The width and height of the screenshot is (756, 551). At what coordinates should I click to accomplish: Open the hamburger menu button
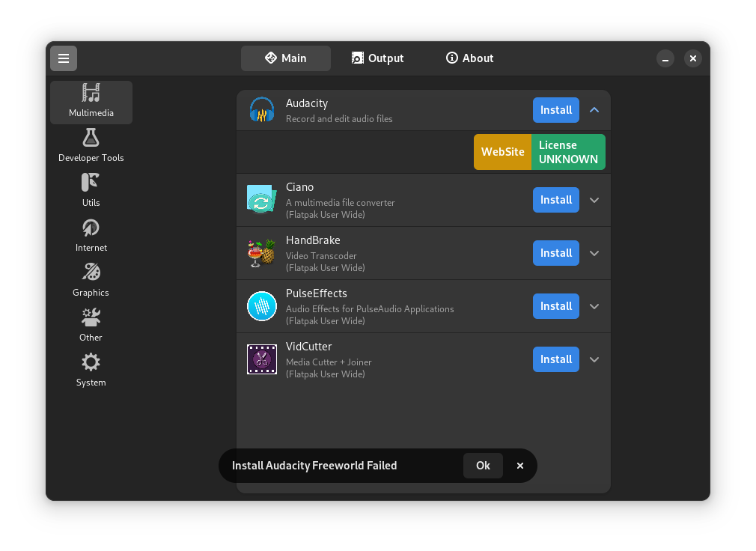pos(64,58)
